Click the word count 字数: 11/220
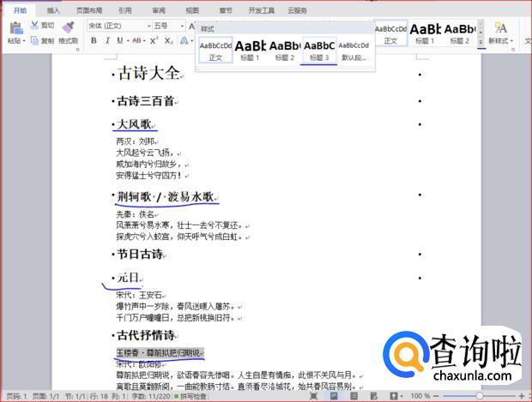 pyautogui.click(x=151, y=396)
